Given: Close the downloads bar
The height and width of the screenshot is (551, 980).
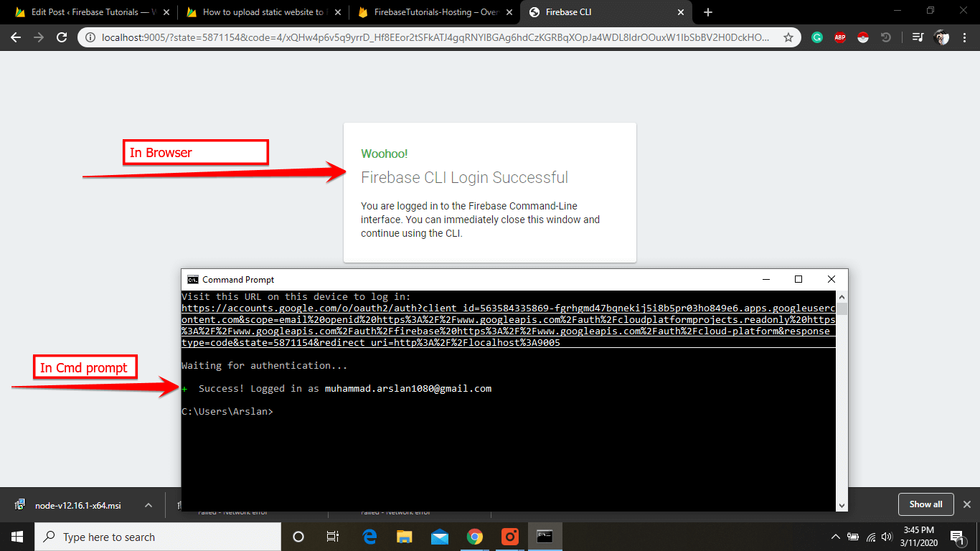Looking at the screenshot, I should click(x=966, y=504).
